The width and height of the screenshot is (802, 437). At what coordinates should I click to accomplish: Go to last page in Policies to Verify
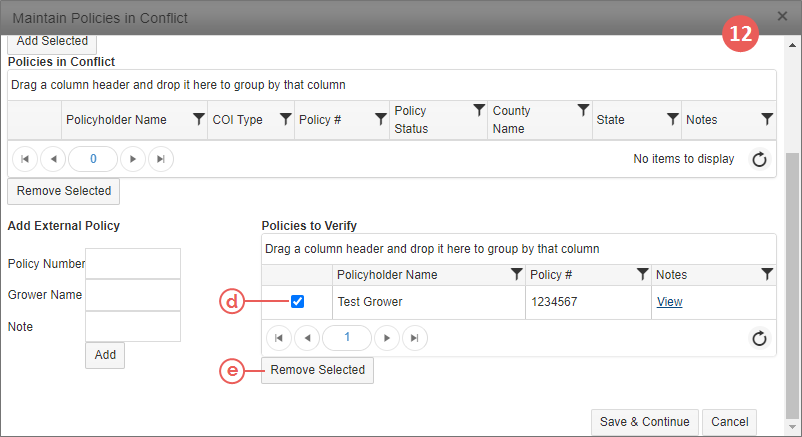pos(415,338)
